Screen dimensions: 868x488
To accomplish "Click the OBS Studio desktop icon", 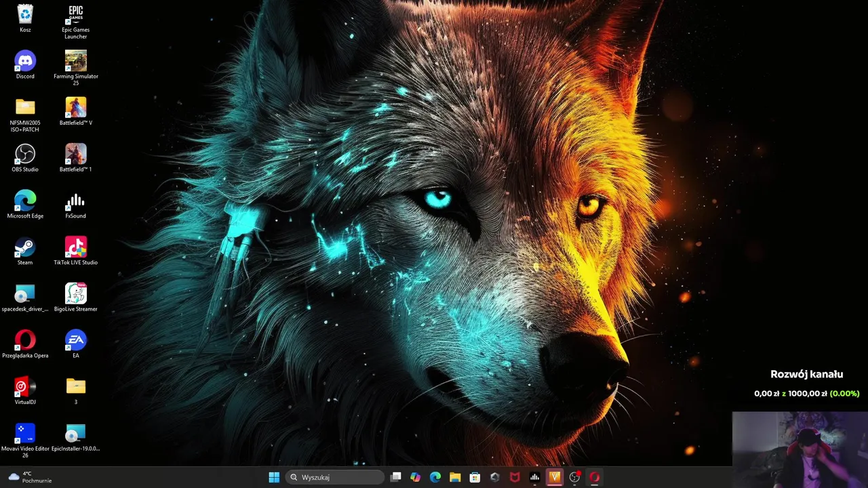I will coord(25,158).
